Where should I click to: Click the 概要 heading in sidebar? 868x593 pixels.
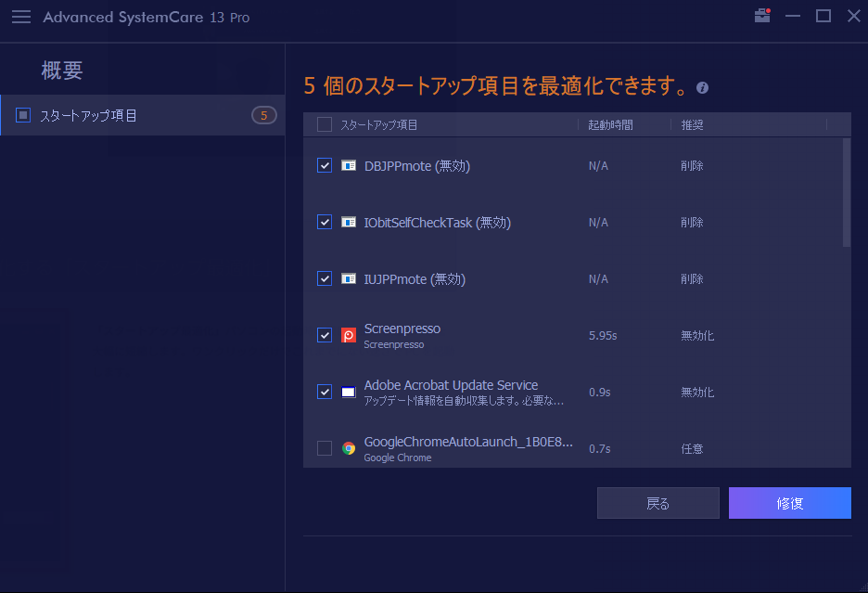coord(62,71)
